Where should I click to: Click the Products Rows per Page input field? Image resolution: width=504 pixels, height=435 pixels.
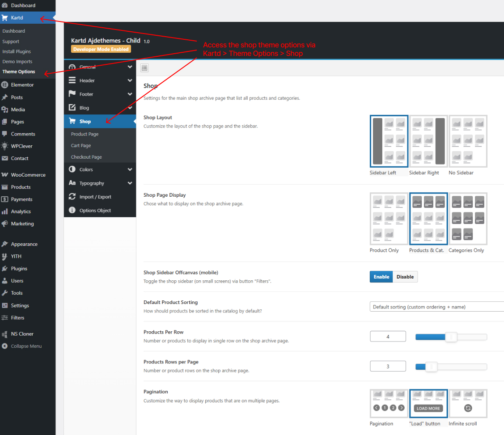[x=387, y=366]
